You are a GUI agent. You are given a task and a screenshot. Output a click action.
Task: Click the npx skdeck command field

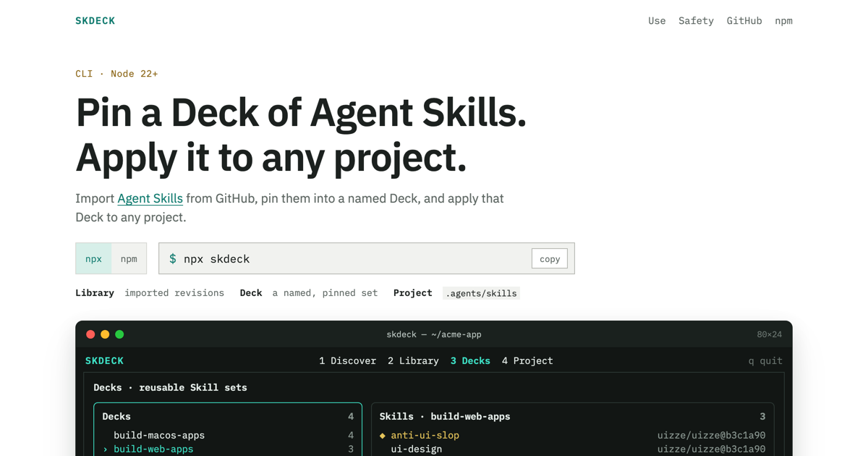pos(367,258)
